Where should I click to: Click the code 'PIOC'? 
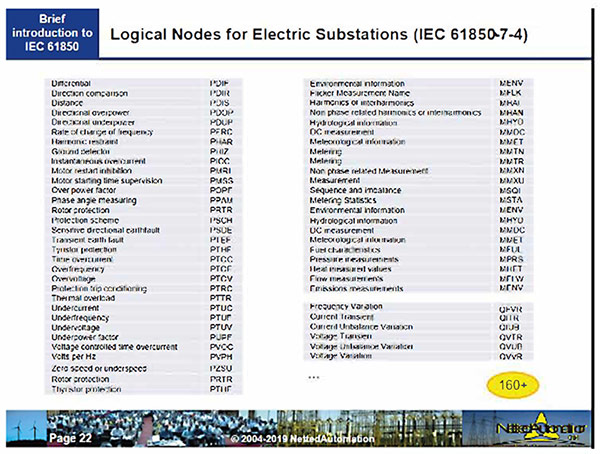tap(220, 161)
